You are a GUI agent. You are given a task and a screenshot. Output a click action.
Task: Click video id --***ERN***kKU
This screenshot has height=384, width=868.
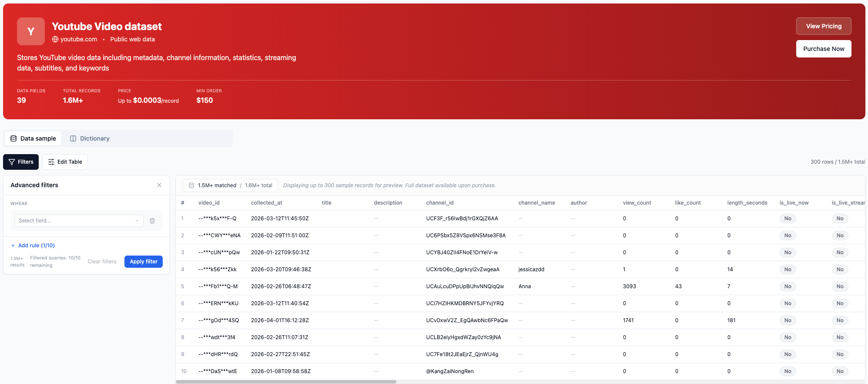click(218, 303)
